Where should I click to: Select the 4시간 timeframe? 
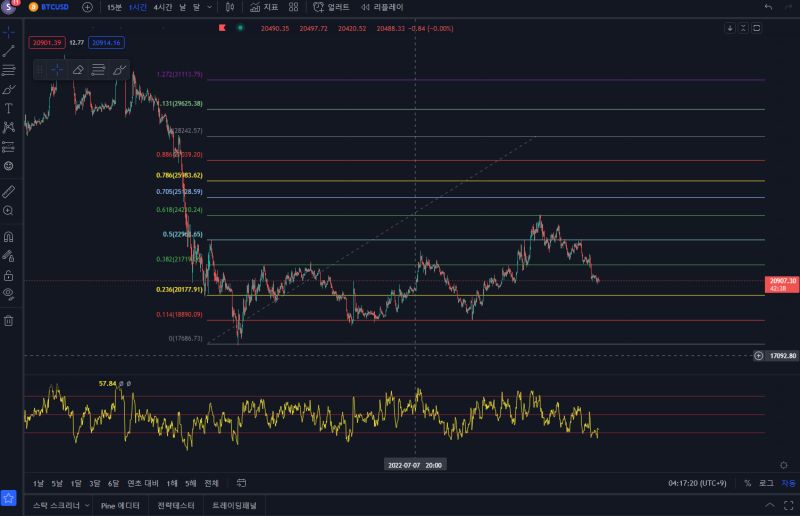coord(163,7)
